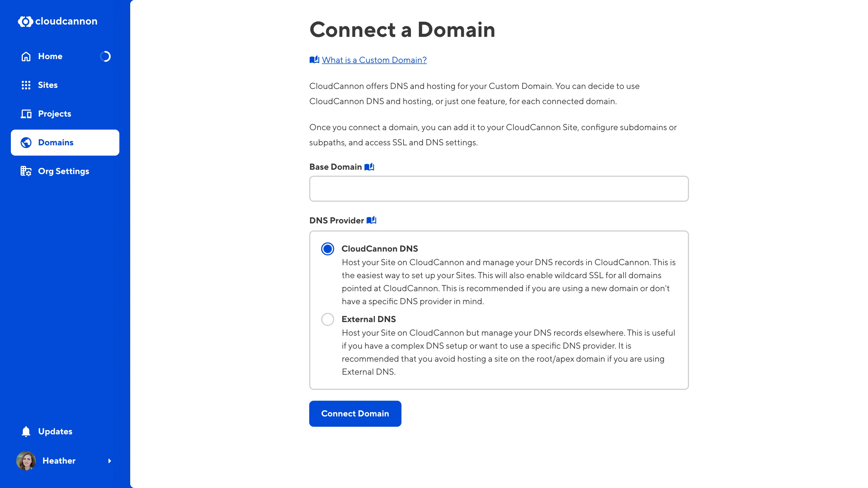Click inside the Base Domain input field
The height and width of the screenshot is (488, 868).
click(x=499, y=189)
